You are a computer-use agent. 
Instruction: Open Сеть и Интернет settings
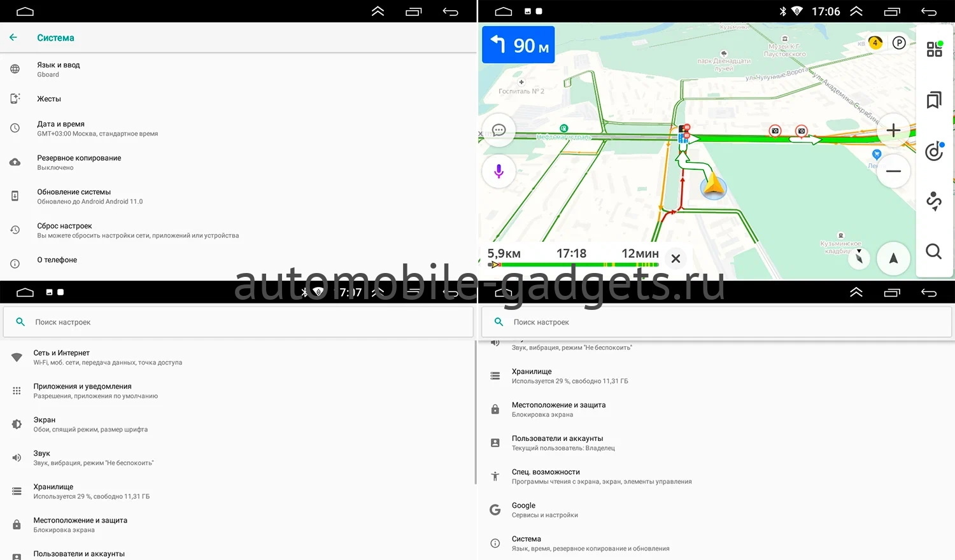coord(62,357)
